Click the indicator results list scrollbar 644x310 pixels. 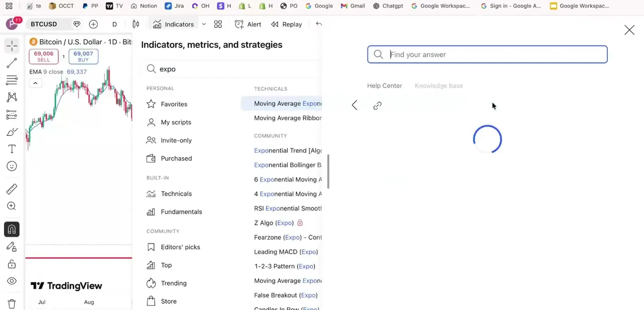click(328, 172)
